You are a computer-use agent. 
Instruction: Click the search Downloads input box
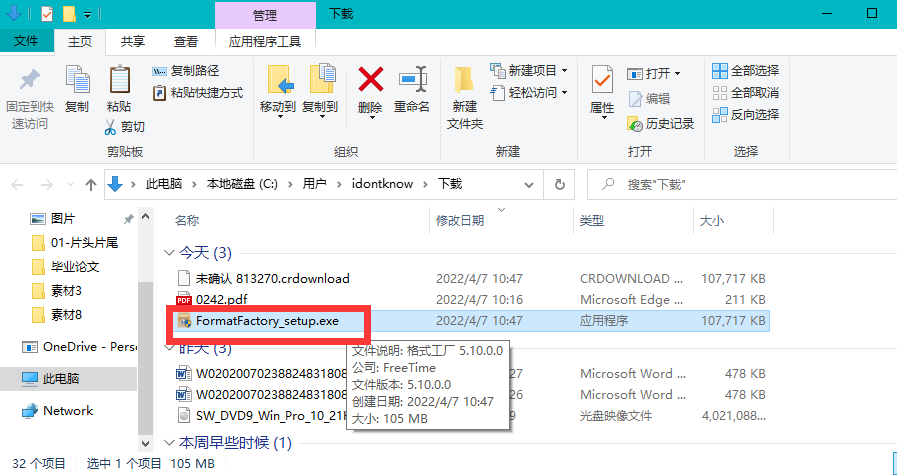coord(744,184)
